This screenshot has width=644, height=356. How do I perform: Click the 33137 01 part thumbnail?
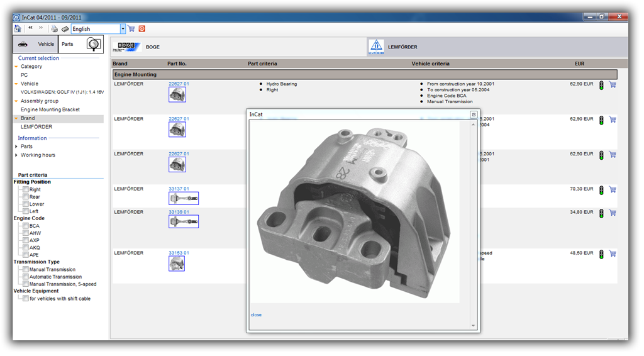(184, 198)
